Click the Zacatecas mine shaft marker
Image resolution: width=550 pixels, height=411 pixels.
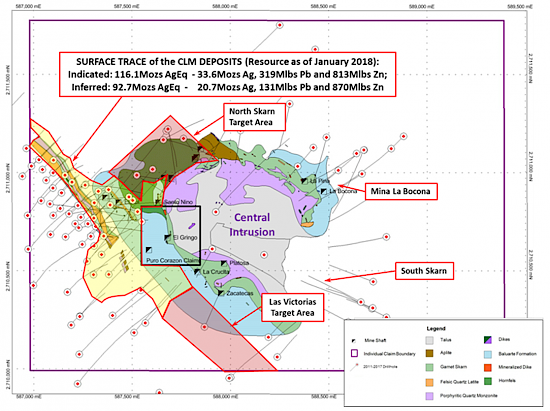click(x=221, y=292)
